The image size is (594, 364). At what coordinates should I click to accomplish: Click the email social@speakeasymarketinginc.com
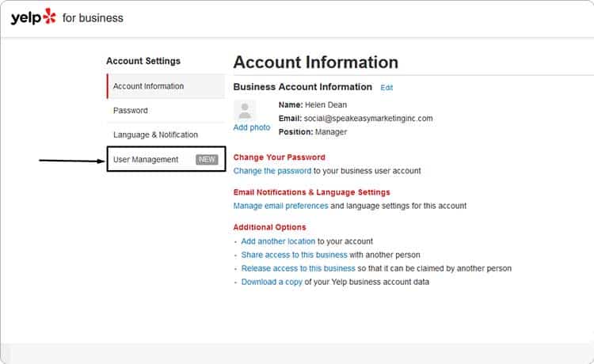[x=368, y=119]
